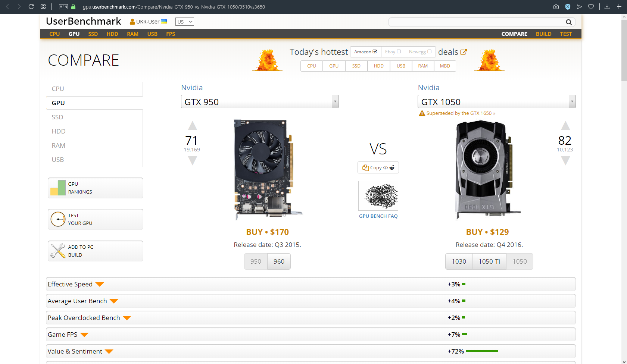The width and height of the screenshot is (627, 364).
Task: Go back using browser back arrow
Action: pos(7,7)
